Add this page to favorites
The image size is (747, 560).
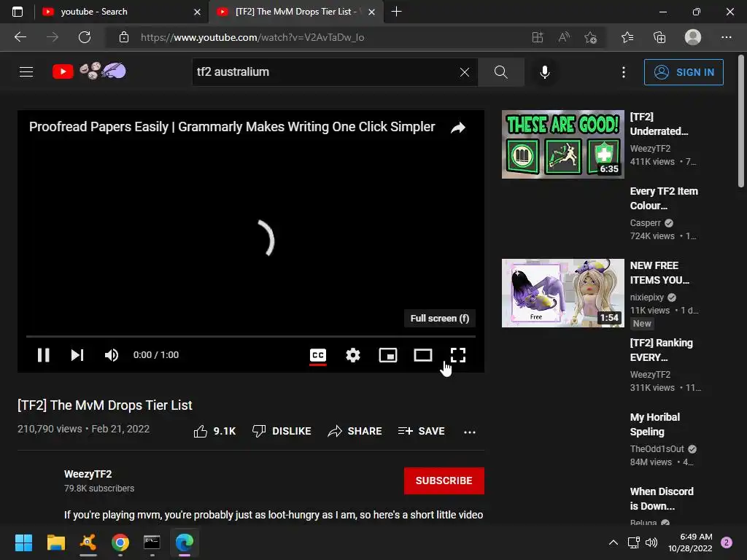pyautogui.click(x=591, y=37)
